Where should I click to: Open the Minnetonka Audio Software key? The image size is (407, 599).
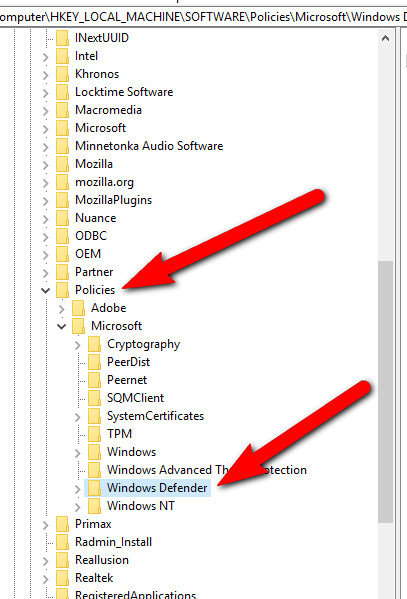coord(149,146)
